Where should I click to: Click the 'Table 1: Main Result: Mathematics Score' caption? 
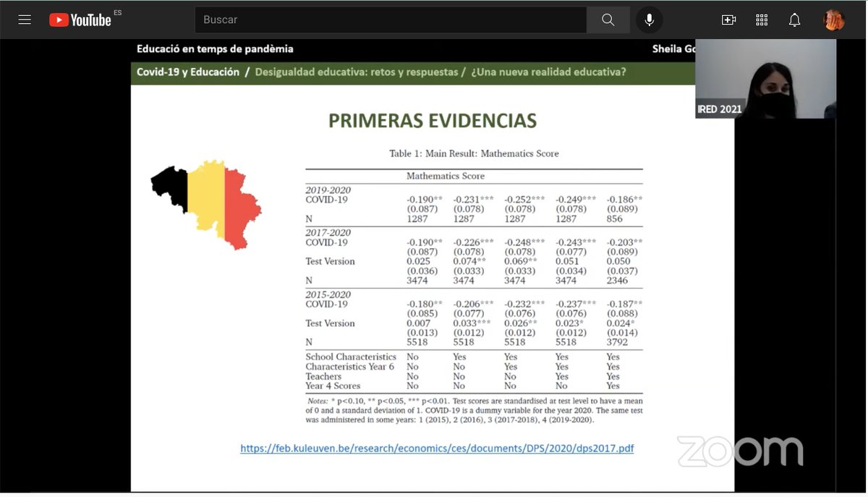[x=474, y=153]
